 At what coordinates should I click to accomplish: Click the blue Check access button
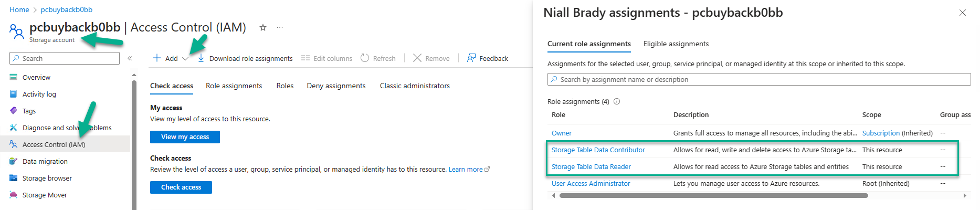[x=181, y=187]
